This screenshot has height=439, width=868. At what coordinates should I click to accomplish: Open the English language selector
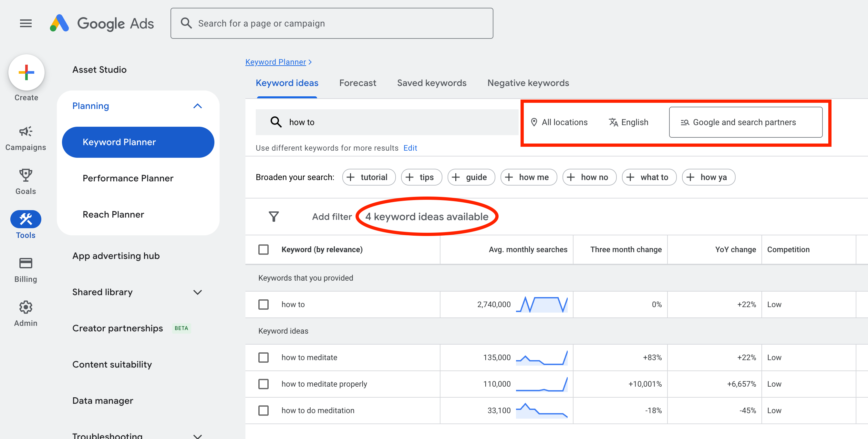(628, 122)
